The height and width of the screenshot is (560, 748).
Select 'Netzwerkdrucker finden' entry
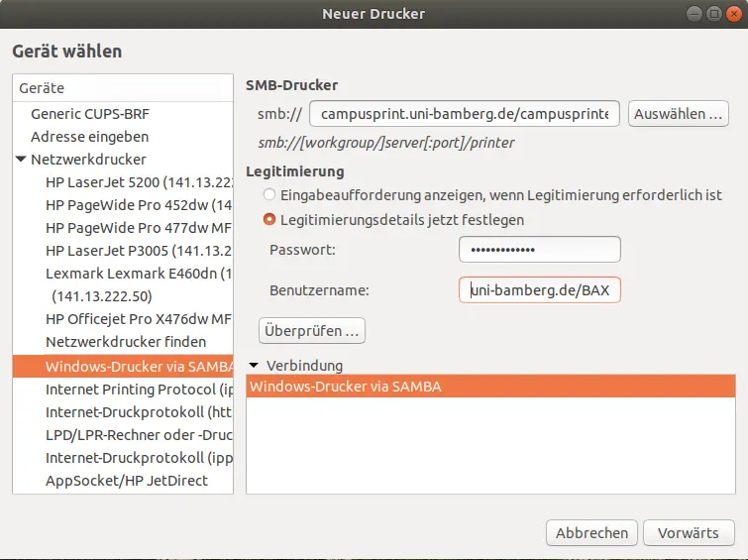pos(123,342)
